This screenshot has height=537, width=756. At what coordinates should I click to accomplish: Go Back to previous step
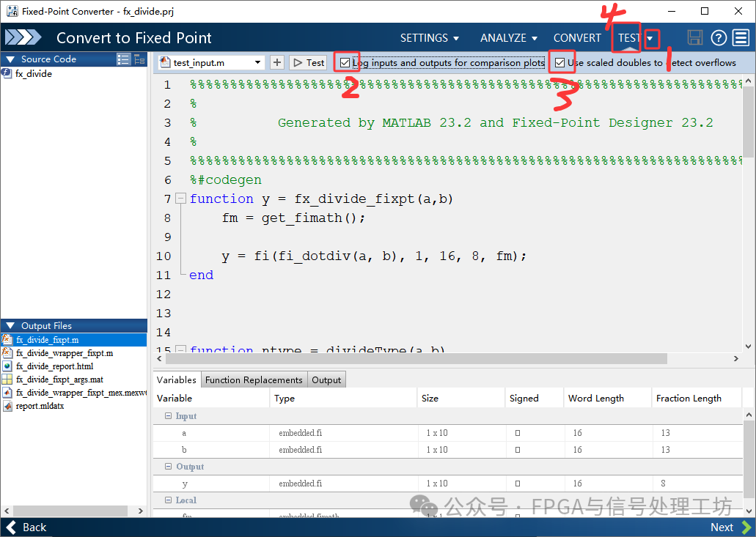pyautogui.click(x=27, y=527)
